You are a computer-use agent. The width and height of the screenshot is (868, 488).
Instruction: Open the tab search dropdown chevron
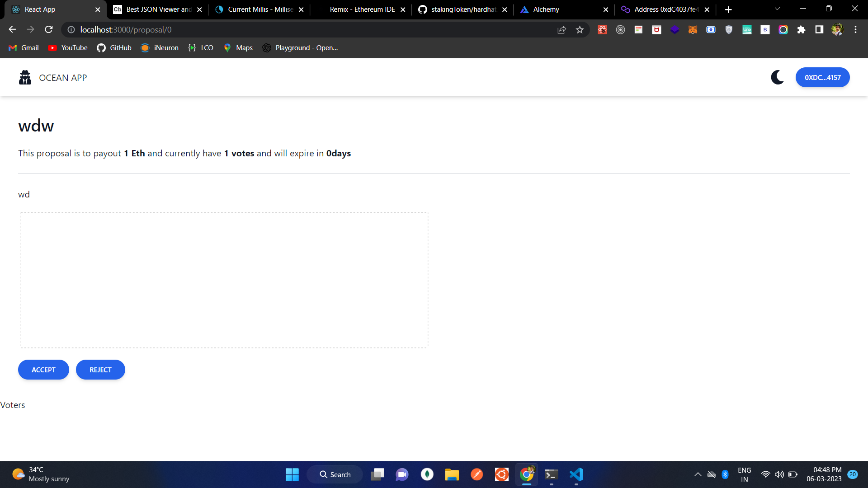[777, 9]
